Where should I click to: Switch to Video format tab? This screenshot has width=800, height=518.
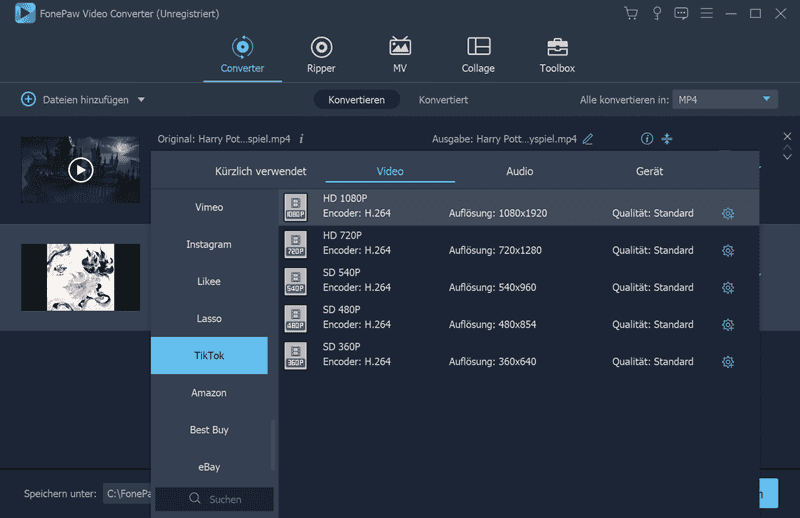(390, 171)
